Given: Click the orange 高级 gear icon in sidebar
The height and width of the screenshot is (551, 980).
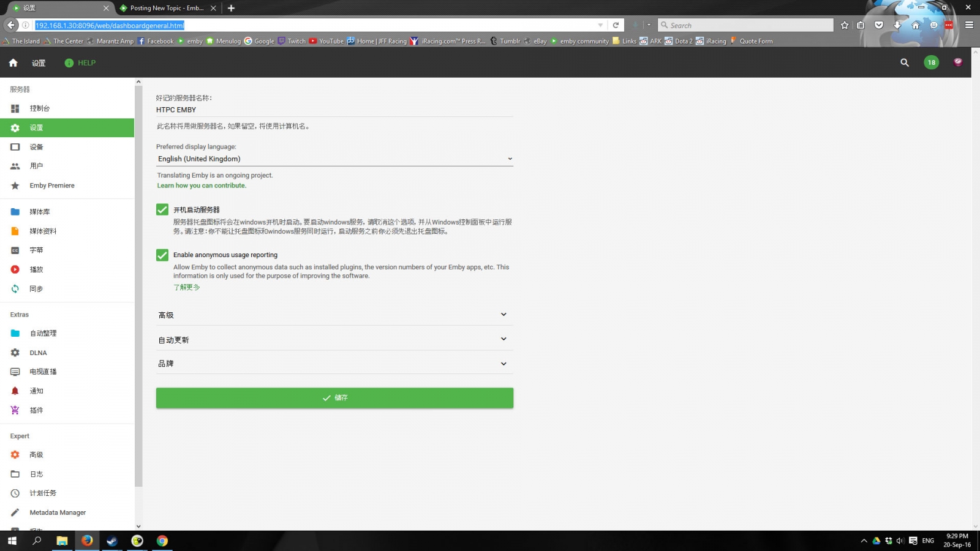Looking at the screenshot, I should coord(15,455).
